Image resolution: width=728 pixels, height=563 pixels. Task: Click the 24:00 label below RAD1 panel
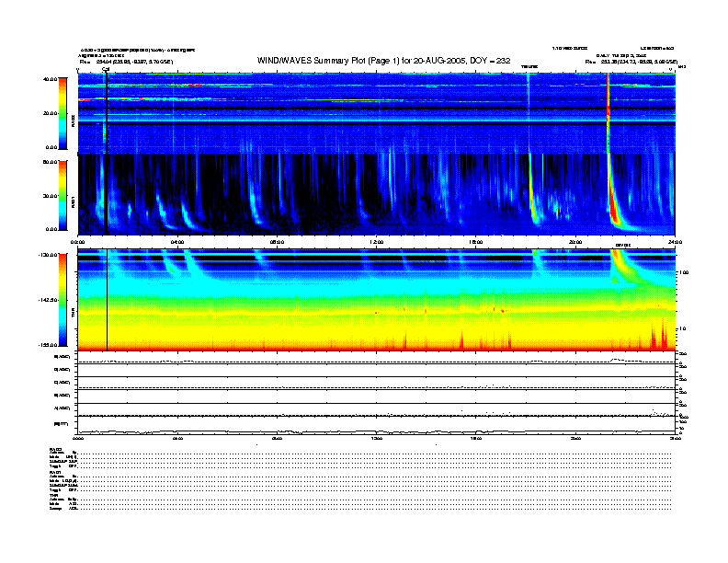click(675, 242)
